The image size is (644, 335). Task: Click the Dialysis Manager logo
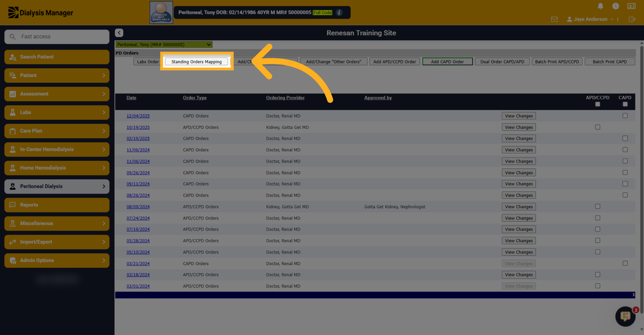tap(41, 13)
